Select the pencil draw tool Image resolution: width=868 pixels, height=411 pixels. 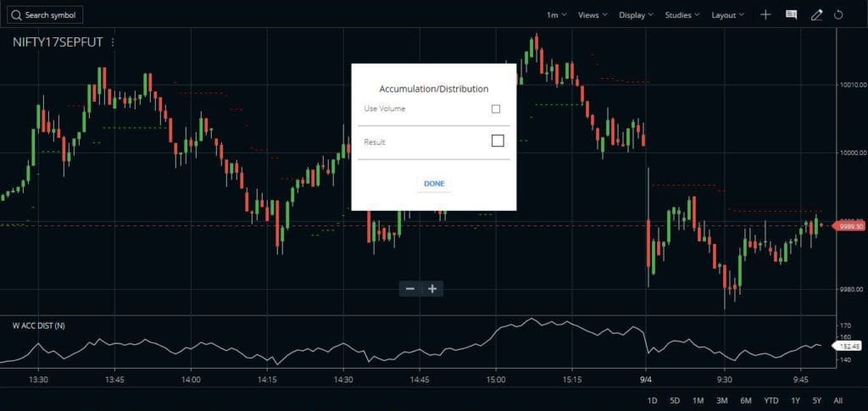point(816,15)
